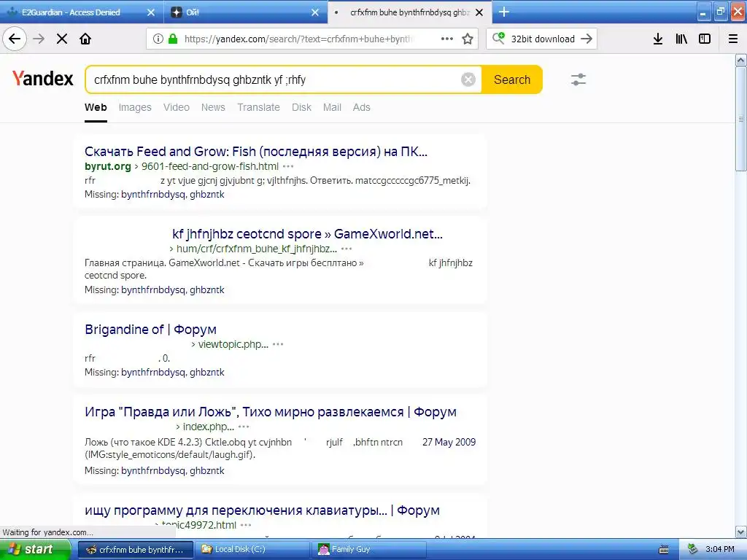Open the Firefox hamburger menu
Image resolution: width=747 pixels, height=560 pixels.
[733, 39]
